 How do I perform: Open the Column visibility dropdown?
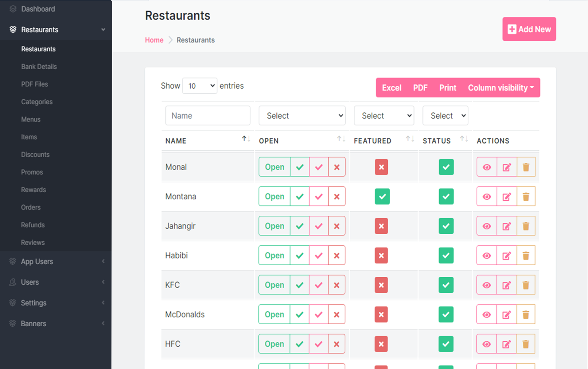tap(501, 88)
